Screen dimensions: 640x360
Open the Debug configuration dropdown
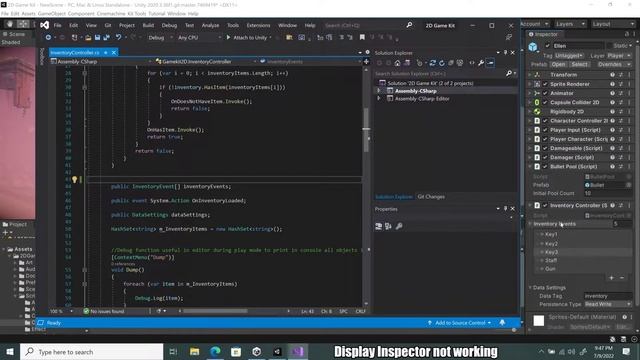click(160, 37)
